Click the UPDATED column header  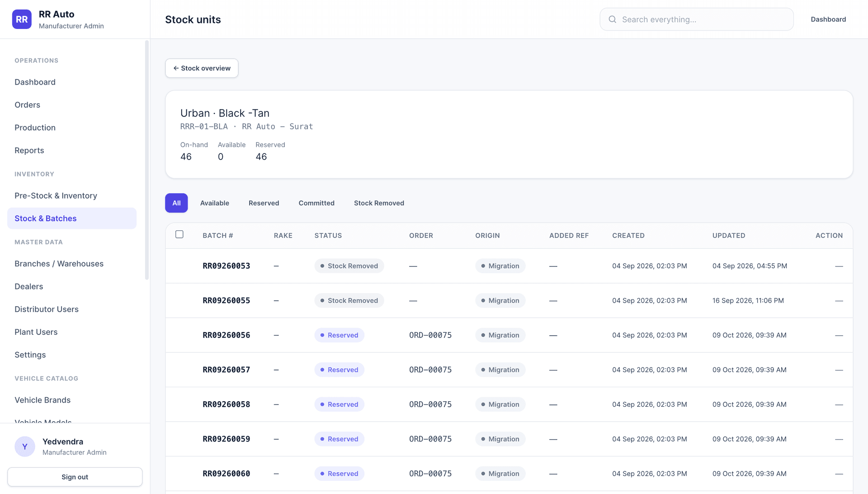(729, 236)
